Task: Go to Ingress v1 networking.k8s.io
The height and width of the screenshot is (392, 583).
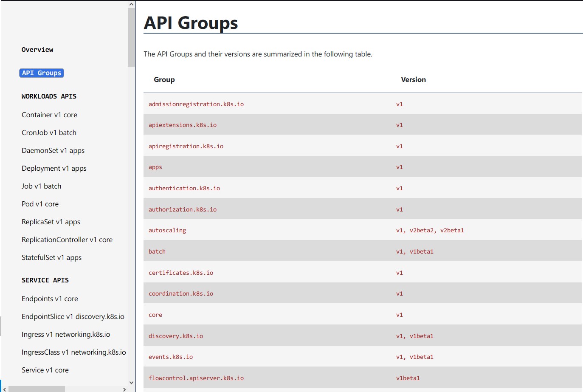Action: (66, 334)
